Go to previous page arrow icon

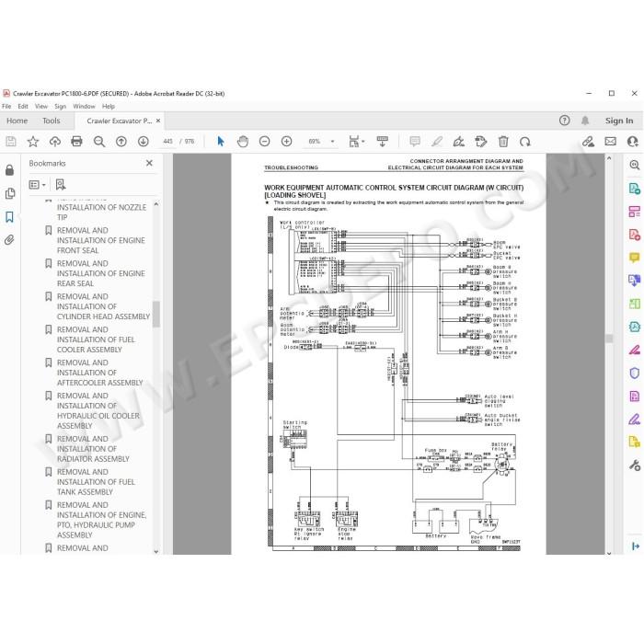pyautogui.click(x=121, y=142)
